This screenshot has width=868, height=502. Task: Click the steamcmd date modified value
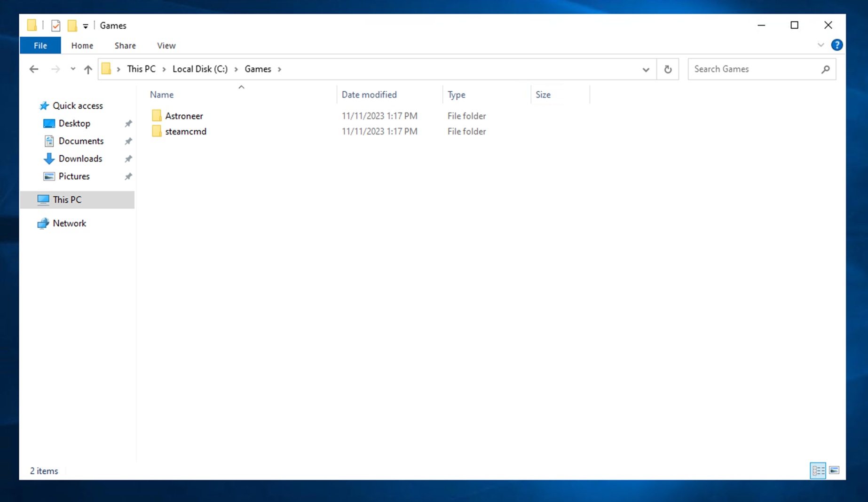(x=379, y=131)
